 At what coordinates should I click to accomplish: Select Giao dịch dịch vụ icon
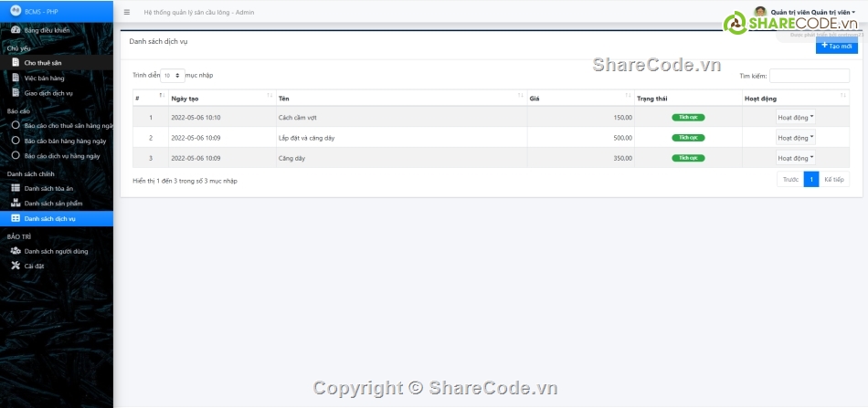click(16, 93)
